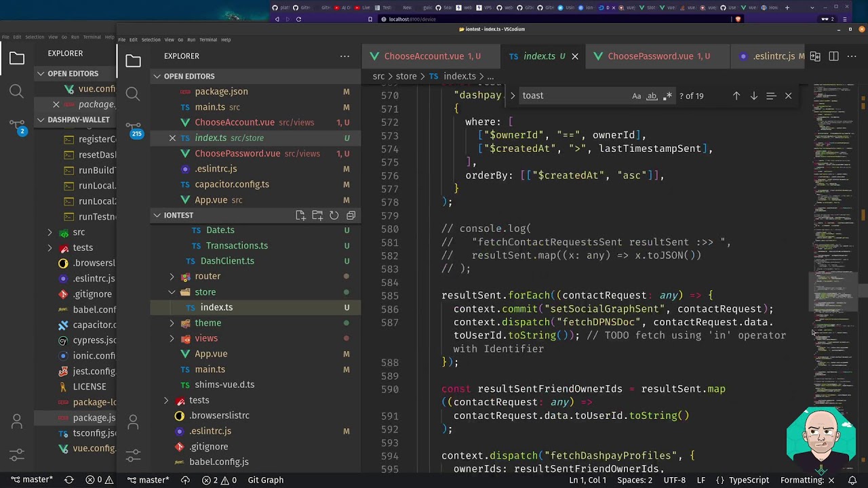The image size is (868, 488).
Task: Open Search view in front window activity bar
Action: tap(133, 94)
